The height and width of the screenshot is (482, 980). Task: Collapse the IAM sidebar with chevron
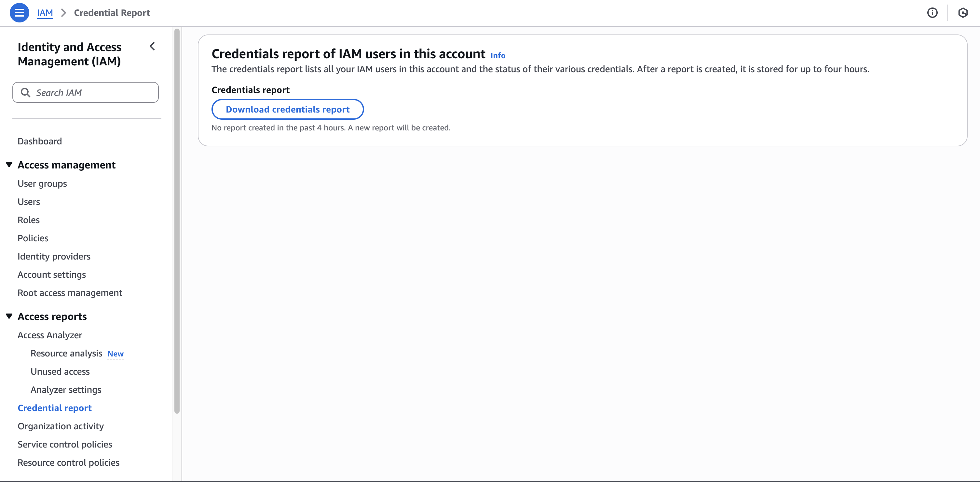point(152,47)
